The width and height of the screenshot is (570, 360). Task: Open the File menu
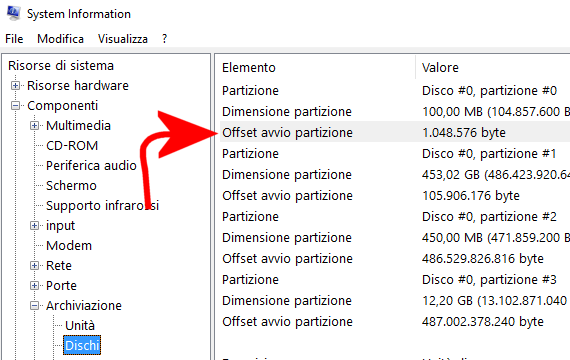[14, 39]
